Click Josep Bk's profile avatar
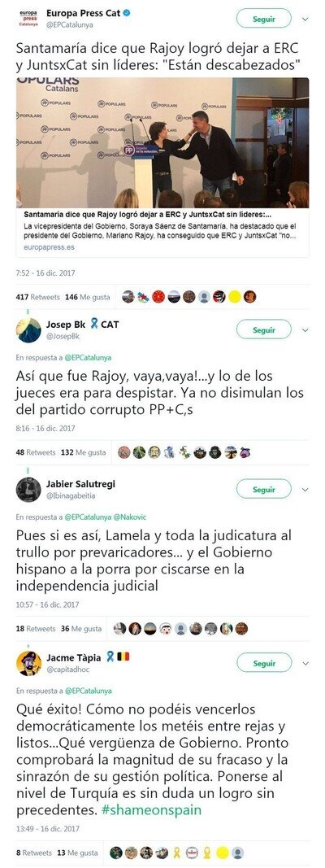 (28, 330)
